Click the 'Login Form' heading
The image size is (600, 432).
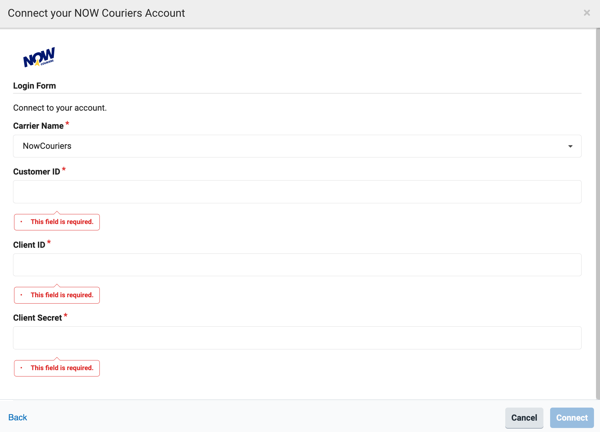pyautogui.click(x=34, y=86)
